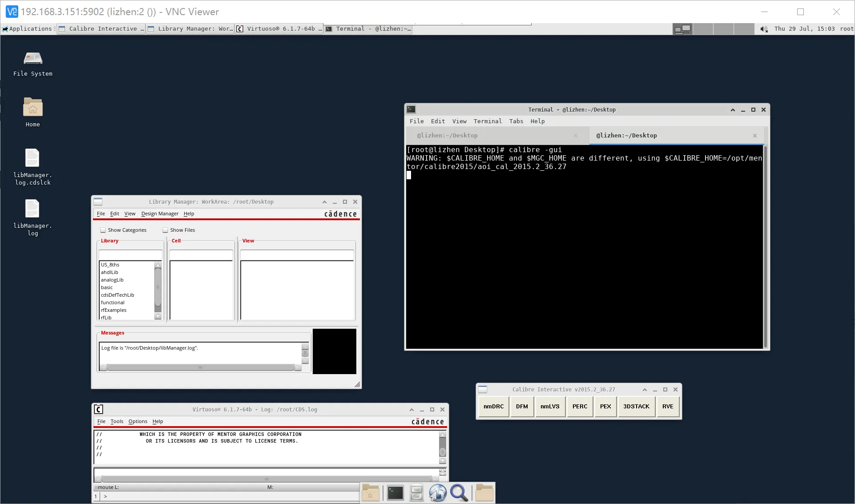855x504 pixels.
Task: Click the volume speaker icon in panel
Action: pos(764,29)
